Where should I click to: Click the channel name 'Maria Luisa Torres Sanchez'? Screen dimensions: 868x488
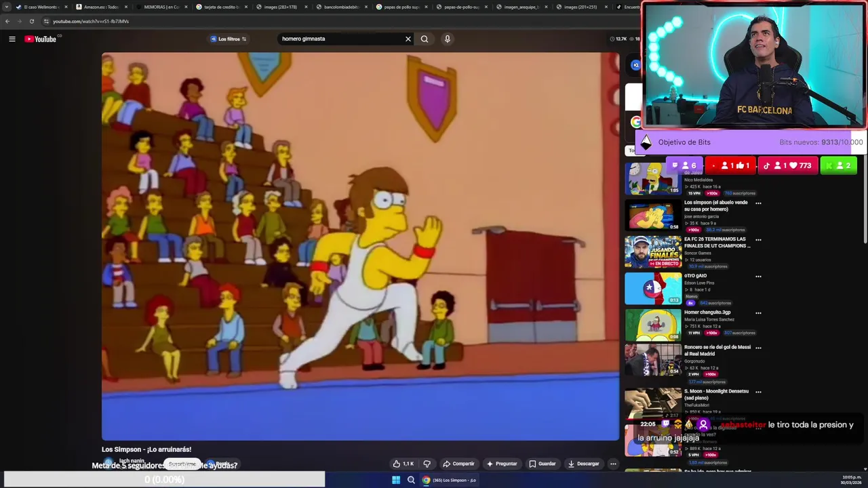click(709, 320)
